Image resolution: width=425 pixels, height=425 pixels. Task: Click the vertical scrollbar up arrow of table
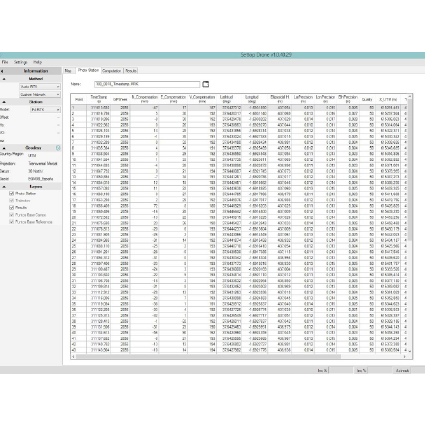click(410, 96)
